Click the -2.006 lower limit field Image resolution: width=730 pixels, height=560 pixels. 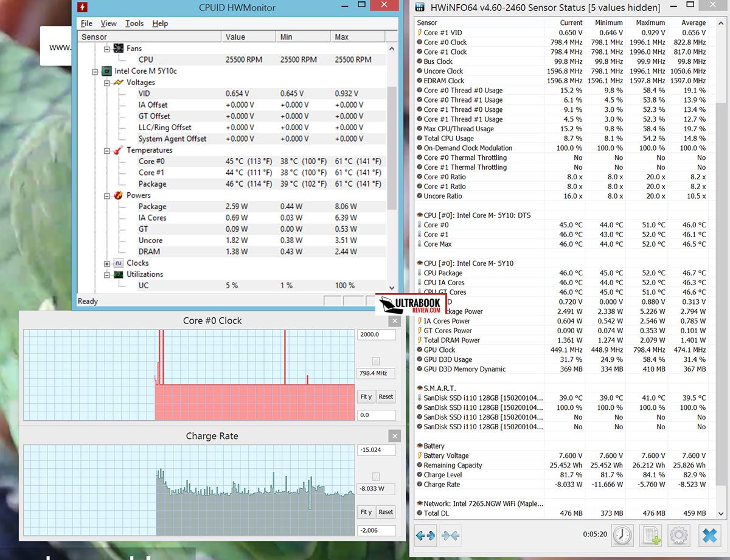click(376, 531)
